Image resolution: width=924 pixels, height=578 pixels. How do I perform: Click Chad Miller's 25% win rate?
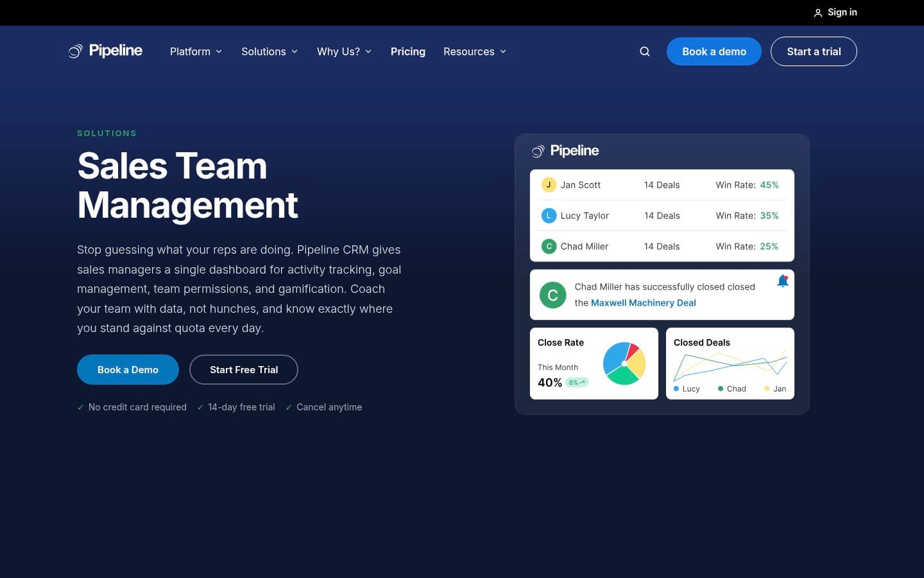(x=769, y=247)
